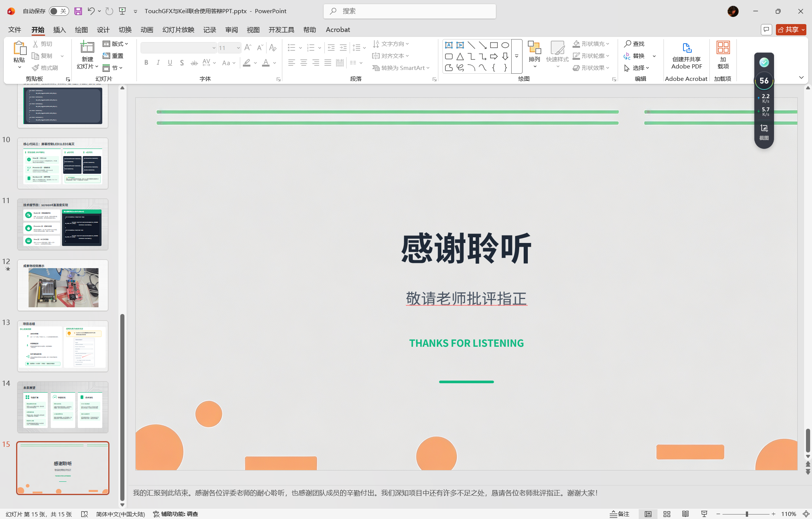The image size is (812, 519).
Task: Open the Slide Show (幻灯片放映) tab
Action: coord(178,30)
